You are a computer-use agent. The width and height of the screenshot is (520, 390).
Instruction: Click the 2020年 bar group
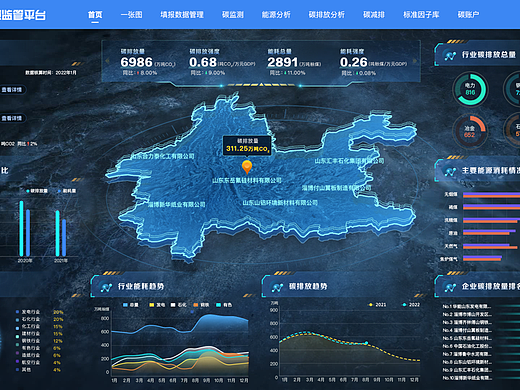tap(25, 228)
